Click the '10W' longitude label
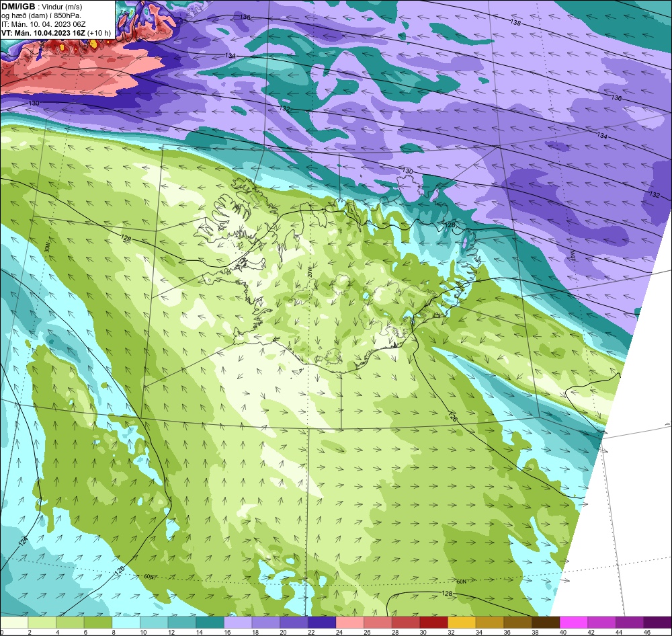 coord(572,255)
